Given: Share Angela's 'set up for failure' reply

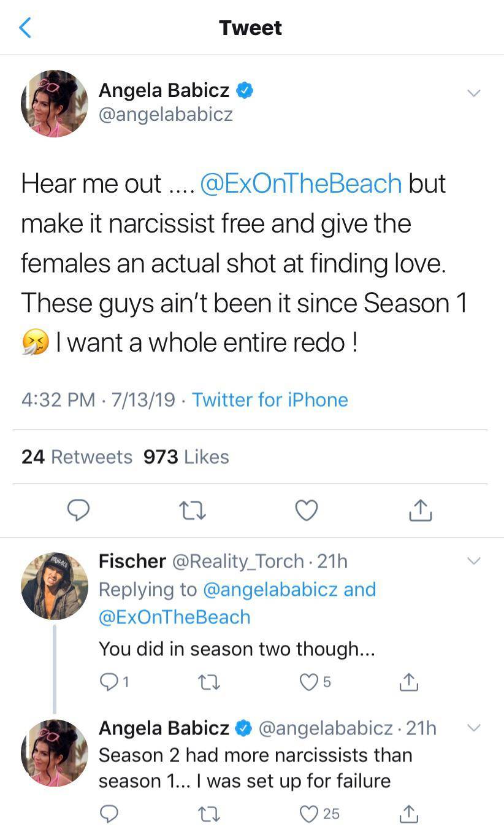Looking at the screenshot, I should tap(408, 814).
